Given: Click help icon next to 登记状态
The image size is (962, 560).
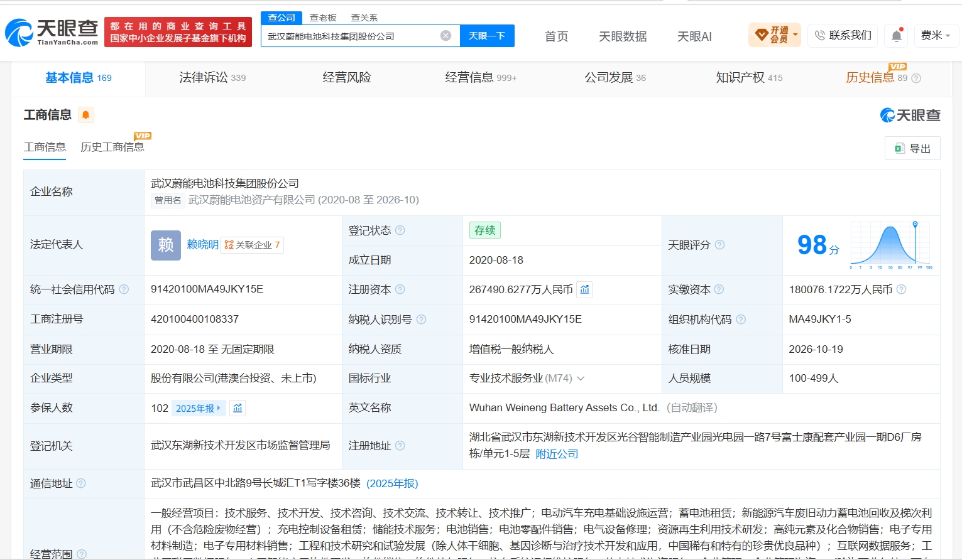Looking at the screenshot, I should (400, 230).
